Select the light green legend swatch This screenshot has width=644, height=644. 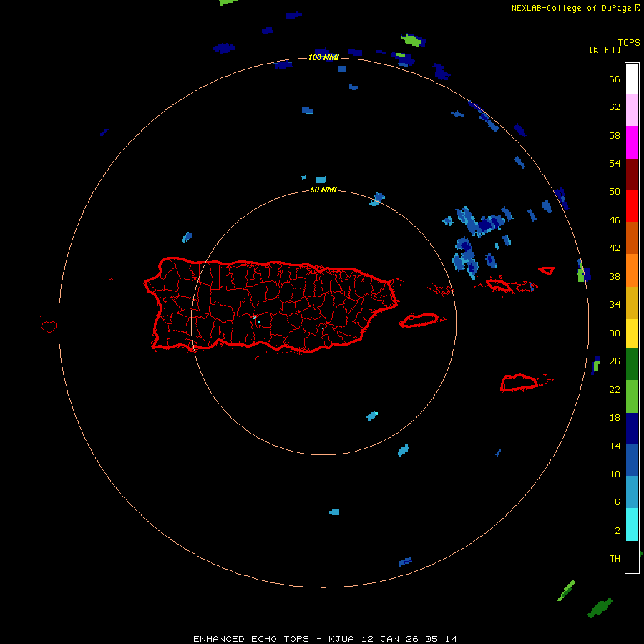click(x=632, y=396)
